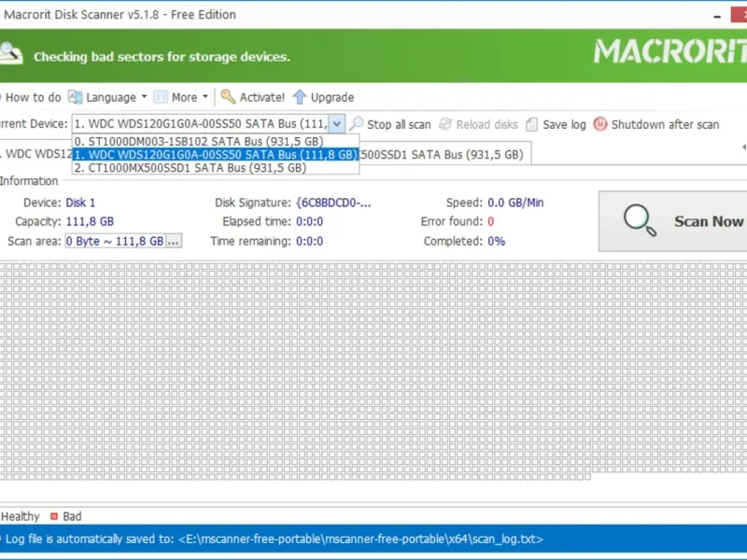Click the Language translate icon

[75, 97]
